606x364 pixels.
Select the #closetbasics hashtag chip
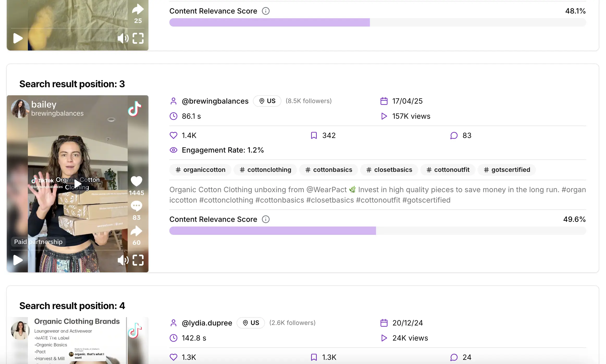(x=389, y=170)
